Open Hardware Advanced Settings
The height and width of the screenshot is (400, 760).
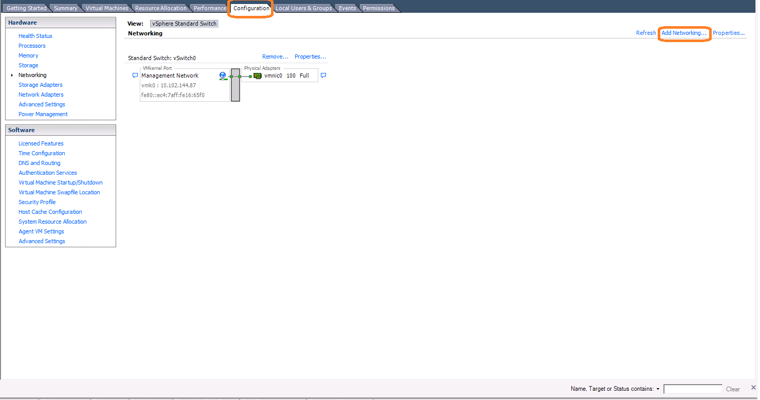42,104
